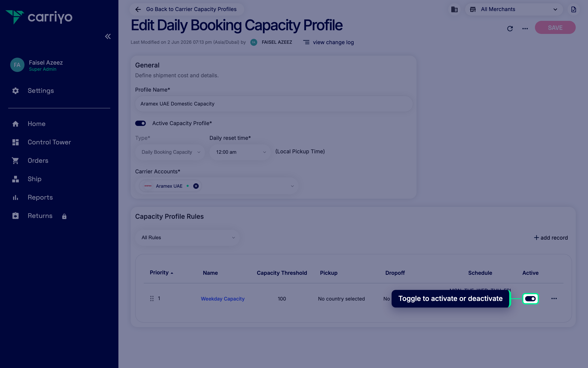Click the Control Tower dashboard icon

16,142
